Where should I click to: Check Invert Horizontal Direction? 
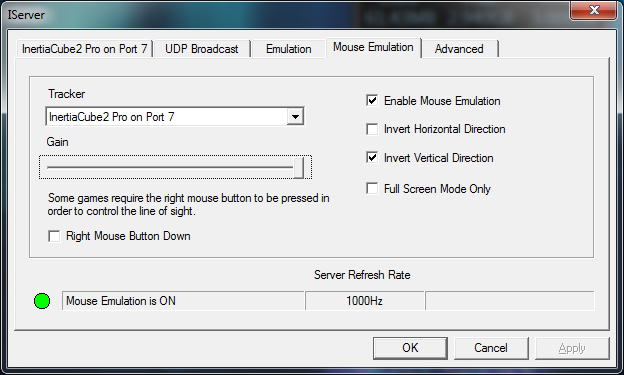[x=372, y=129]
